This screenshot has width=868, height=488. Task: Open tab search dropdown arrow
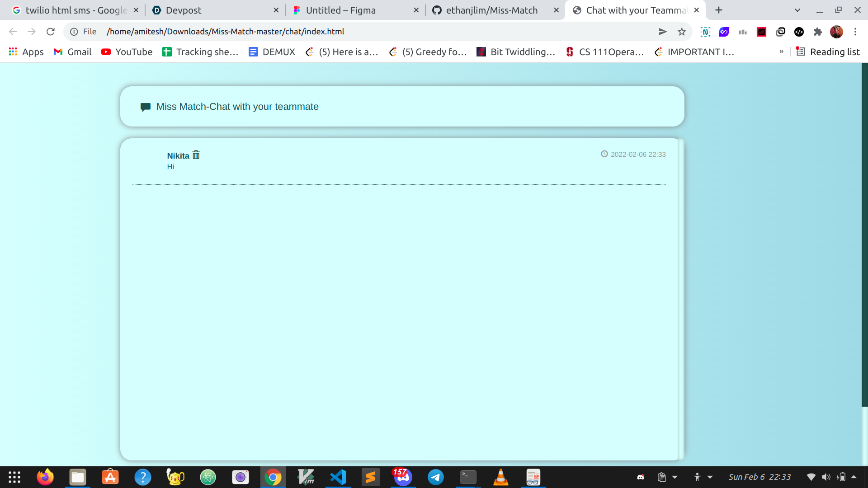point(797,10)
